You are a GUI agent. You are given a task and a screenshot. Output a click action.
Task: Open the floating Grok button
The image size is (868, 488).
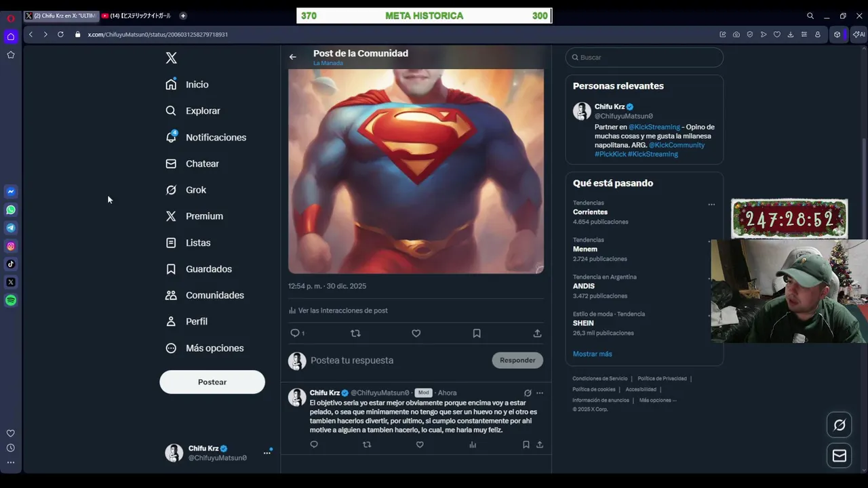840,425
